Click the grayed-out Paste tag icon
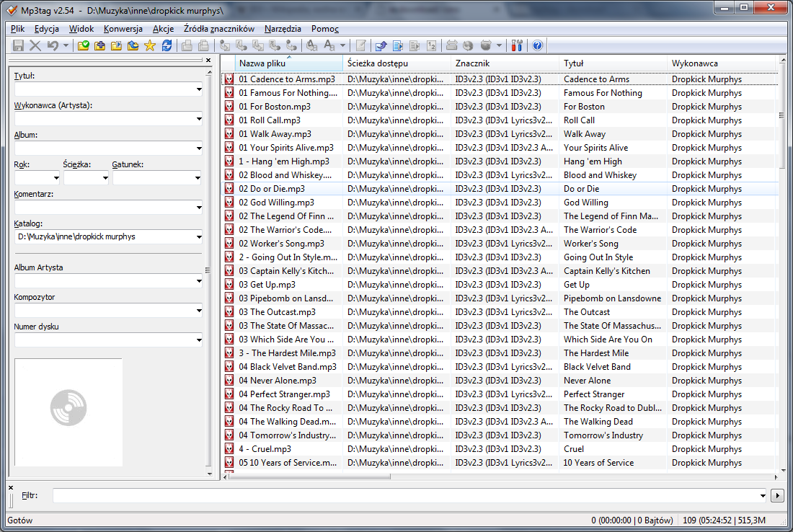The height and width of the screenshot is (532, 793). tap(203, 45)
